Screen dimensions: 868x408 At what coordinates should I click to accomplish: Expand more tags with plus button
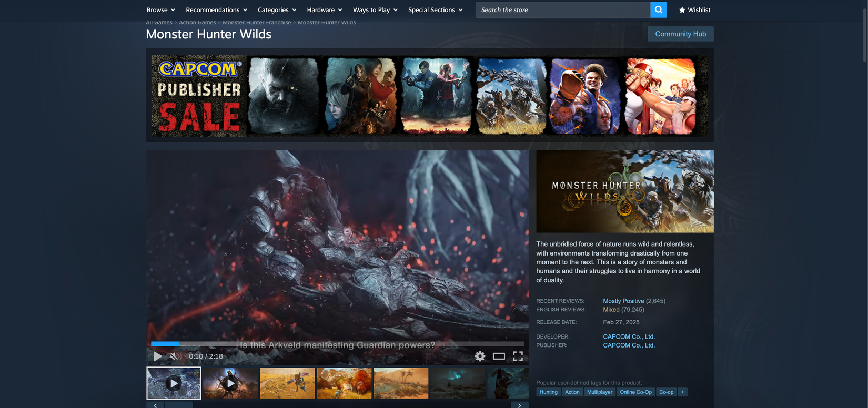pyautogui.click(x=682, y=392)
